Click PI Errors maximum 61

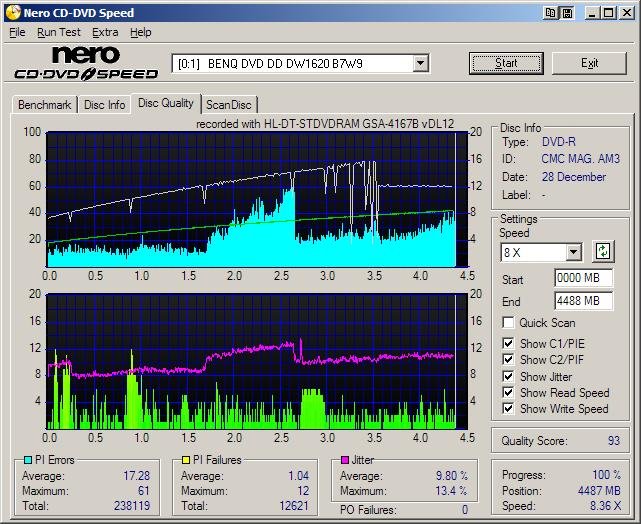pyautogui.click(x=144, y=490)
